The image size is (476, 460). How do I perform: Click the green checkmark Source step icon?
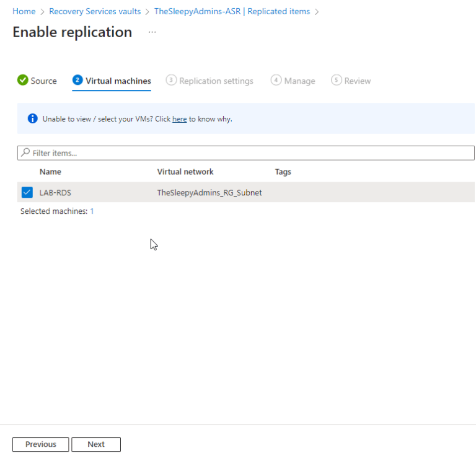(23, 80)
